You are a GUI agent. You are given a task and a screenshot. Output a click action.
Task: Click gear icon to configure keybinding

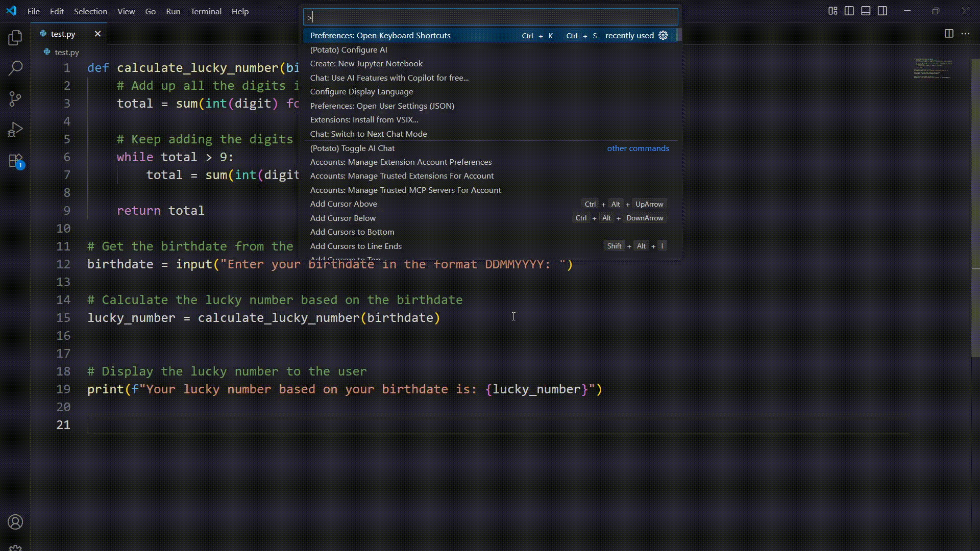(x=663, y=35)
